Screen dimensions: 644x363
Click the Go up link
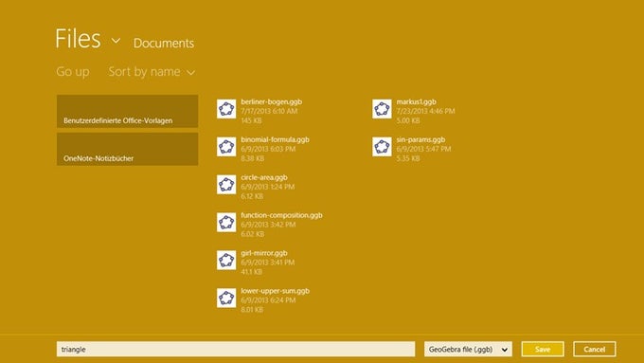[73, 72]
